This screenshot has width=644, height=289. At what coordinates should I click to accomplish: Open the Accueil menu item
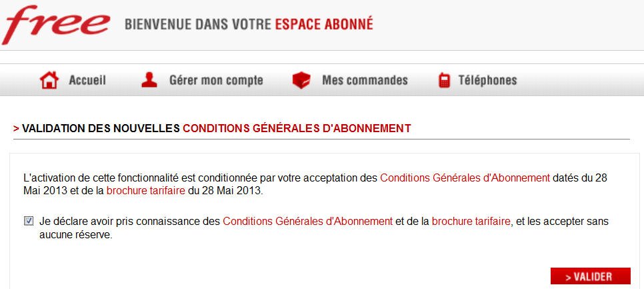click(87, 81)
